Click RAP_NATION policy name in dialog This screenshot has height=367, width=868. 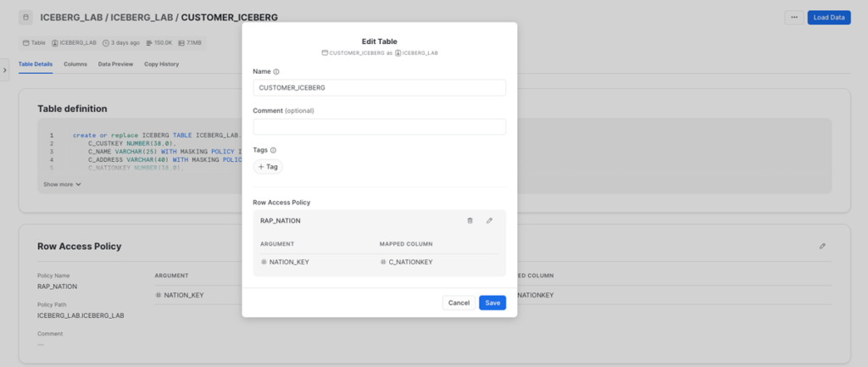click(x=280, y=220)
